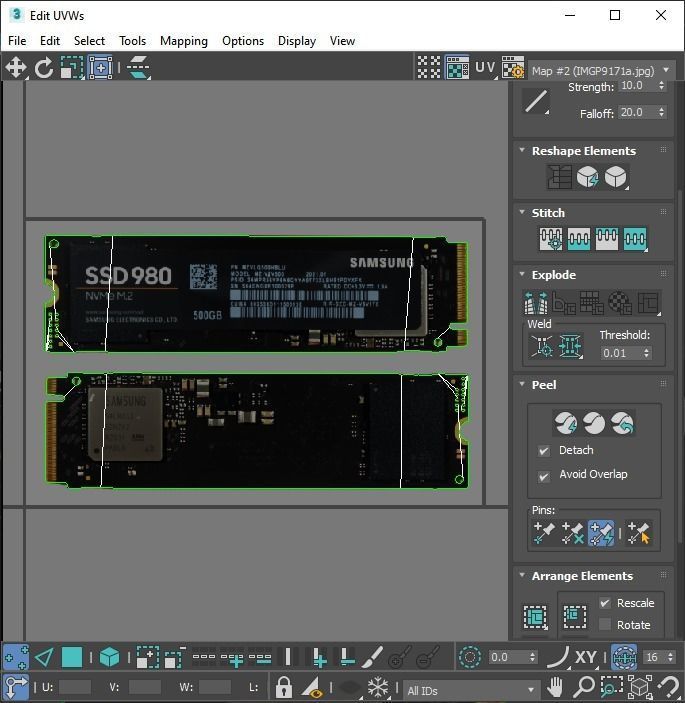Click the Falloff spinner arrows
This screenshot has height=703, width=685.
(661, 112)
